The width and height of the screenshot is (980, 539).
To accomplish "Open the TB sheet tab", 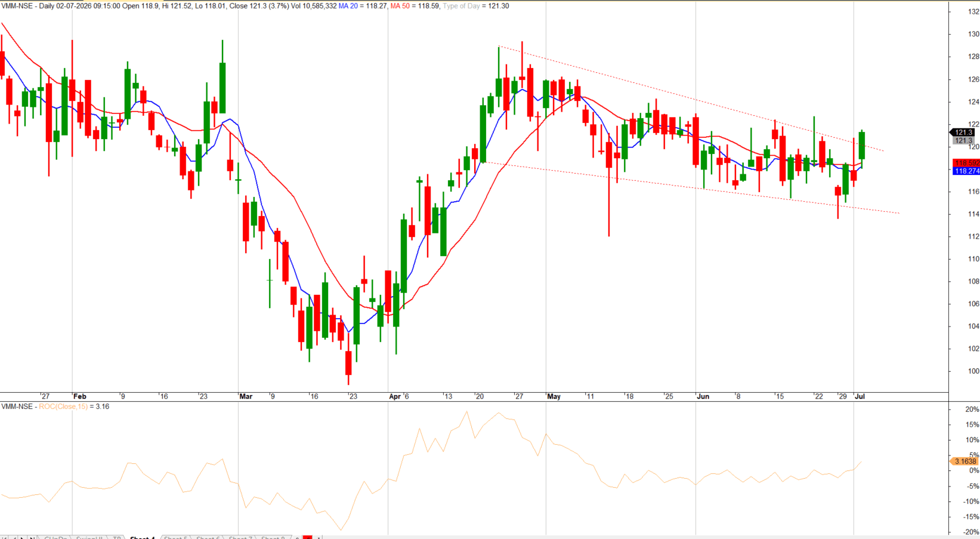I will [x=117, y=537].
